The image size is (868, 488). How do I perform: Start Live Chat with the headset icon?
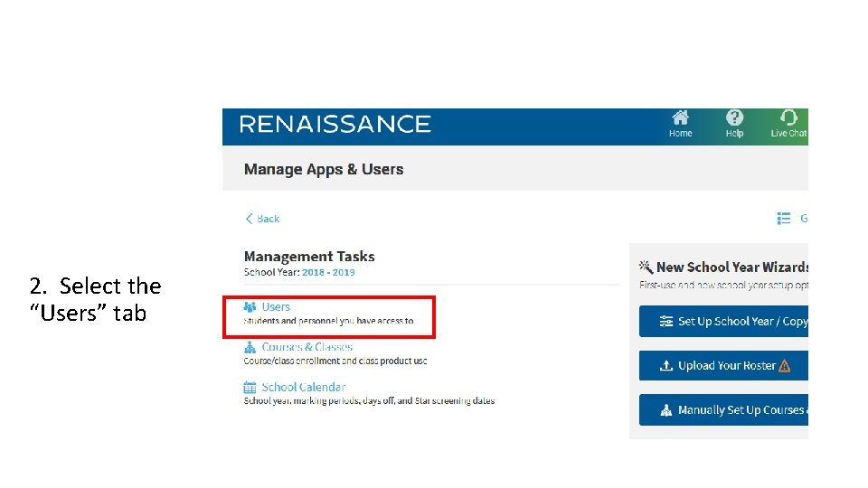pyautogui.click(x=788, y=118)
